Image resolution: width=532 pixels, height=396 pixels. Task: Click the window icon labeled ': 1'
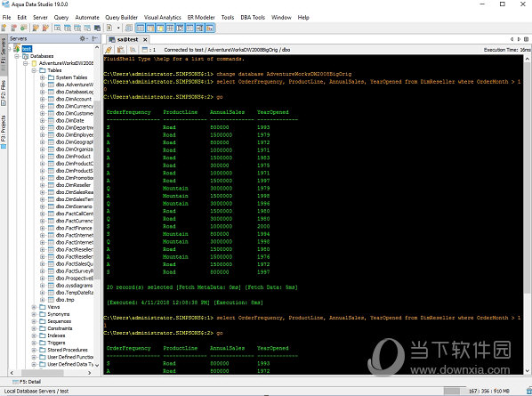[x=149, y=50]
